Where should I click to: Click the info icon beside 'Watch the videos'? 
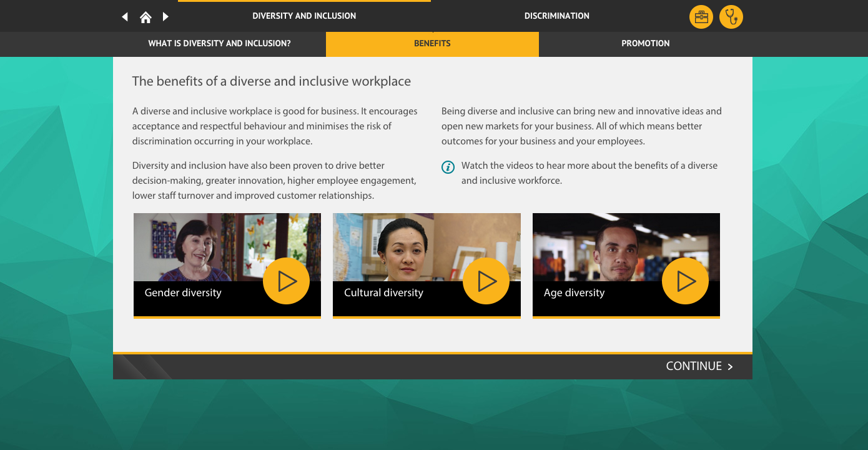[x=448, y=167]
